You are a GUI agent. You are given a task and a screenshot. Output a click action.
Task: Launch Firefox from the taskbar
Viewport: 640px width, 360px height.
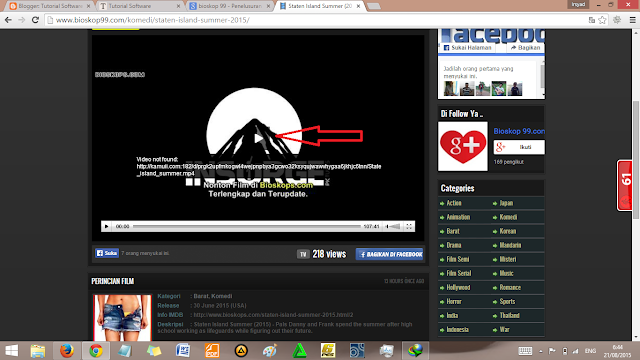[67, 351]
